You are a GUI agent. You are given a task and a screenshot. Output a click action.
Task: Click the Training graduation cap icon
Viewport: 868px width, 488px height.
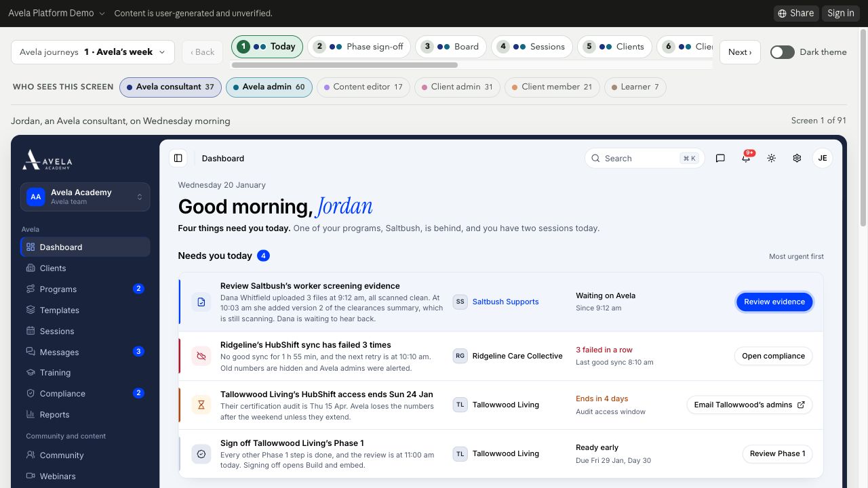pyautogui.click(x=31, y=372)
